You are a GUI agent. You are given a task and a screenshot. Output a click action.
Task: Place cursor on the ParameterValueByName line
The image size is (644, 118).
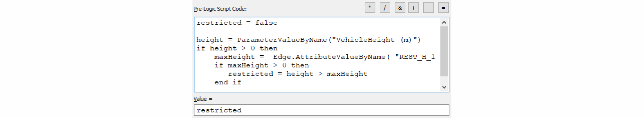(x=308, y=40)
